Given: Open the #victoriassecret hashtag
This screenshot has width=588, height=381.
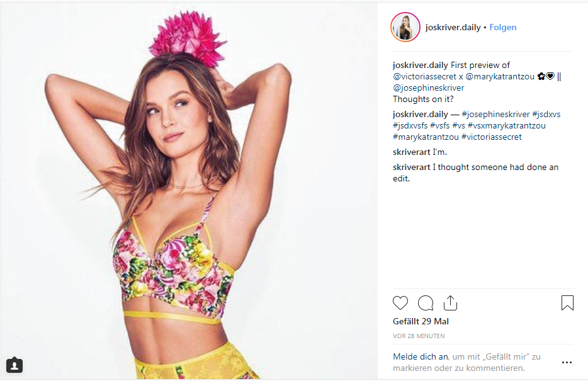Looking at the screenshot, I should [x=491, y=137].
